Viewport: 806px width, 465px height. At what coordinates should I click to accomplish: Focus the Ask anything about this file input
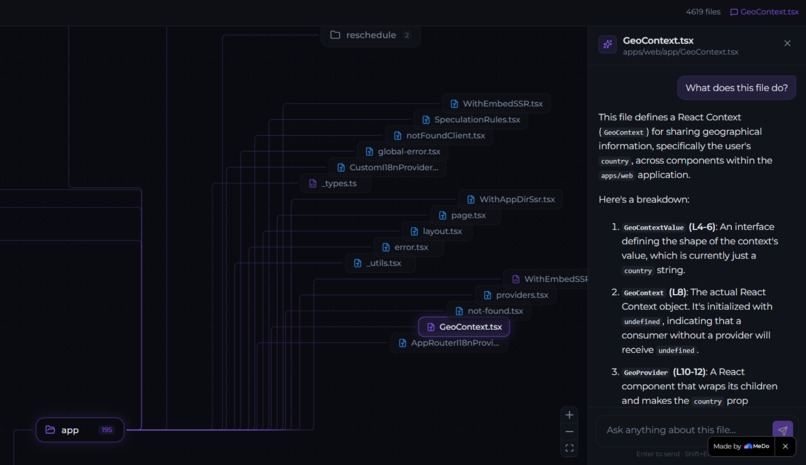coord(683,430)
